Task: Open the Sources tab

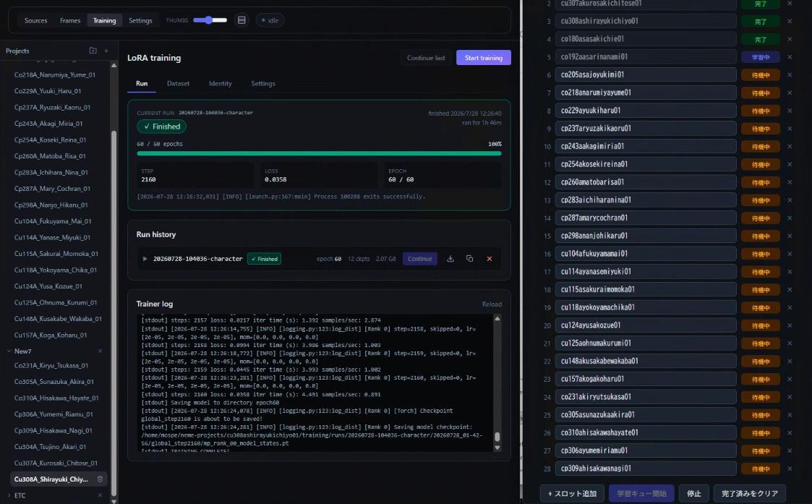Action: click(35, 20)
